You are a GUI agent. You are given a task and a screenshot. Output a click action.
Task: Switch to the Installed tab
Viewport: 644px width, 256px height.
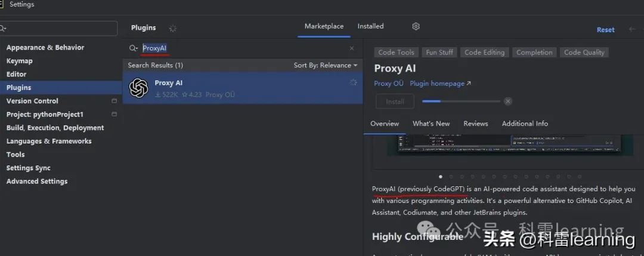click(x=370, y=26)
